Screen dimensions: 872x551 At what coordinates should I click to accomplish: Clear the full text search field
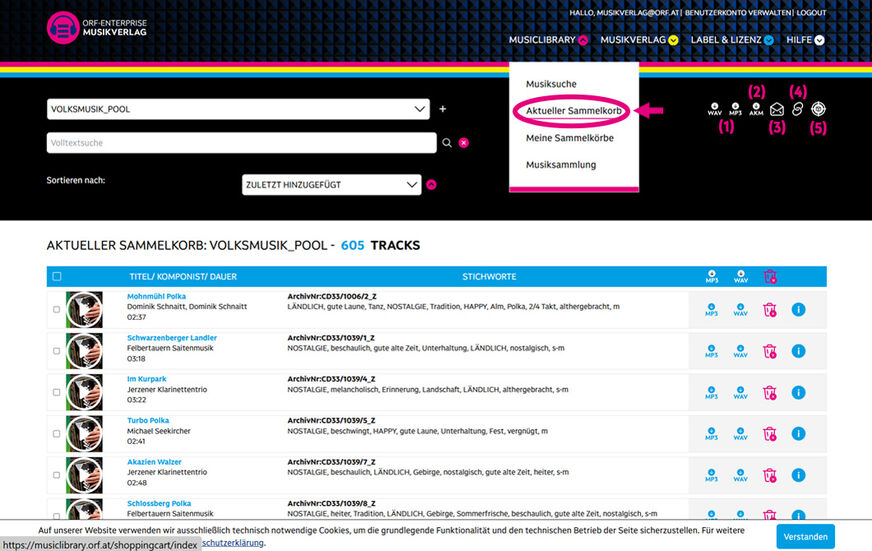(x=464, y=143)
